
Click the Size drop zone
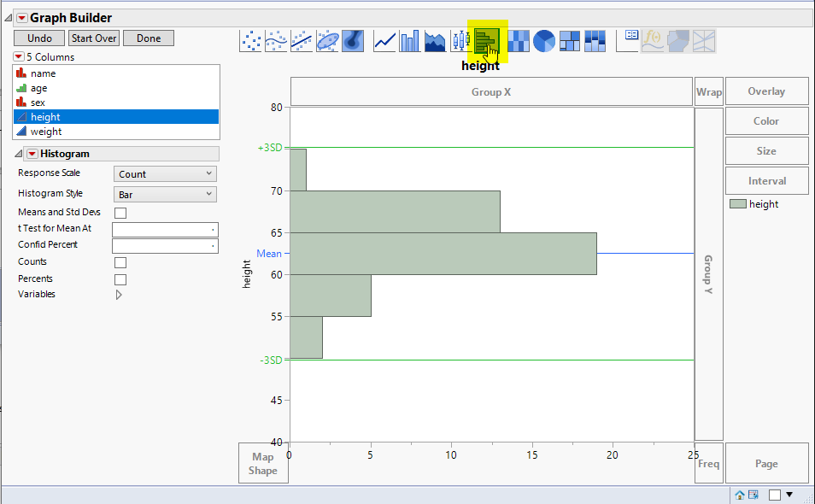coord(766,151)
